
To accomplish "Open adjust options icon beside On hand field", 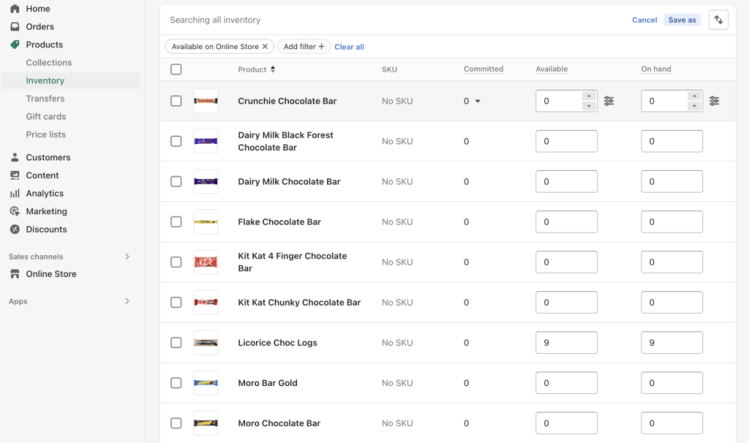I will tap(714, 101).
